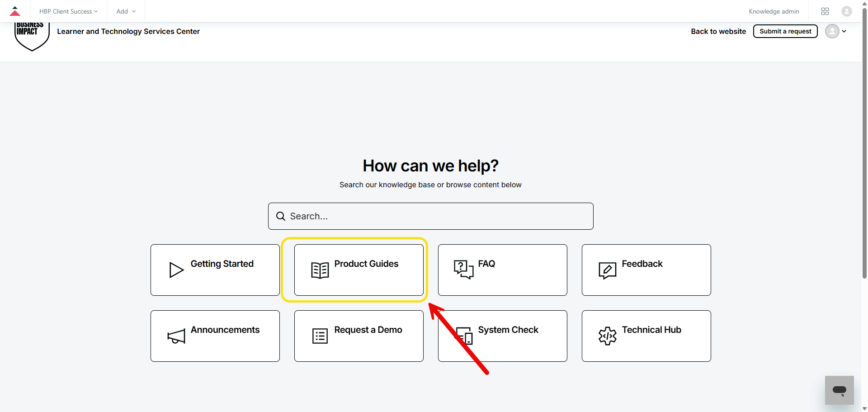Click the Announcements megaphone icon

(x=176, y=336)
